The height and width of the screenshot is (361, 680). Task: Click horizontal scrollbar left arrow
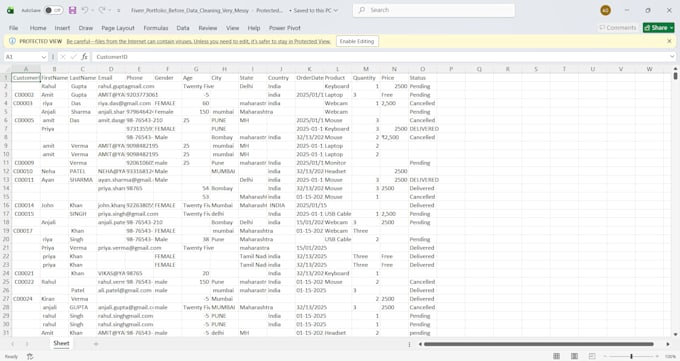coord(420,344)
